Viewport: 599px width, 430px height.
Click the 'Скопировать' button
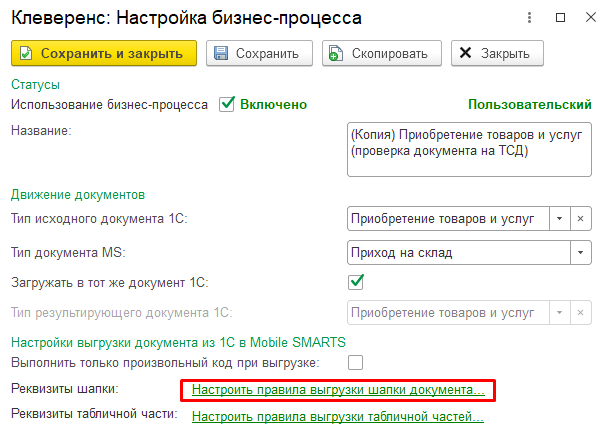point(382,53)
